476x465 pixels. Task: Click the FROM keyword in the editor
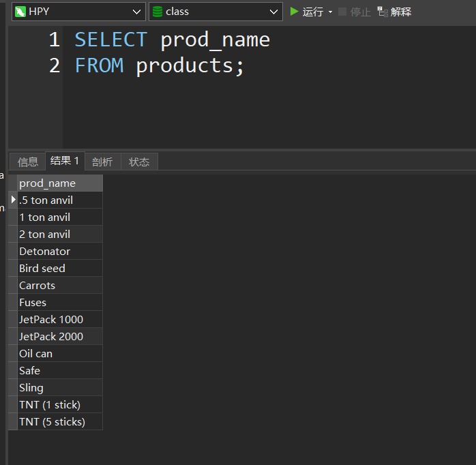pos(100,65)
